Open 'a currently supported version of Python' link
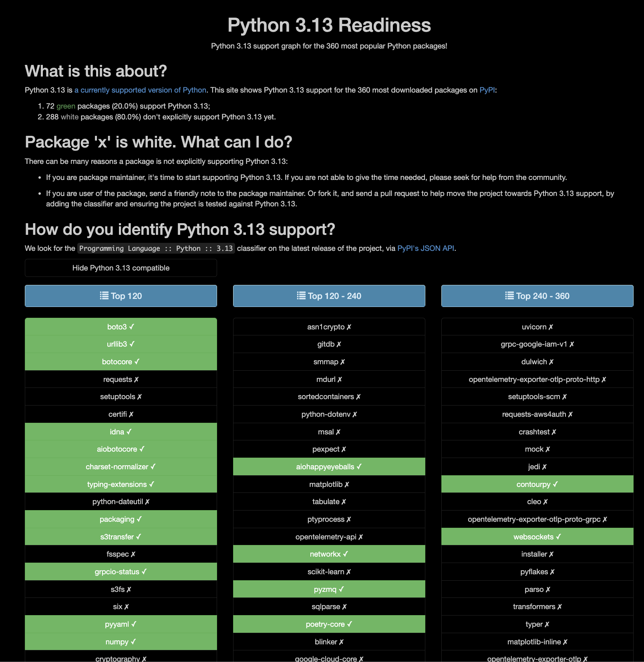The height and width of the screenshot is (662, 644). click(x=141, y=90)
